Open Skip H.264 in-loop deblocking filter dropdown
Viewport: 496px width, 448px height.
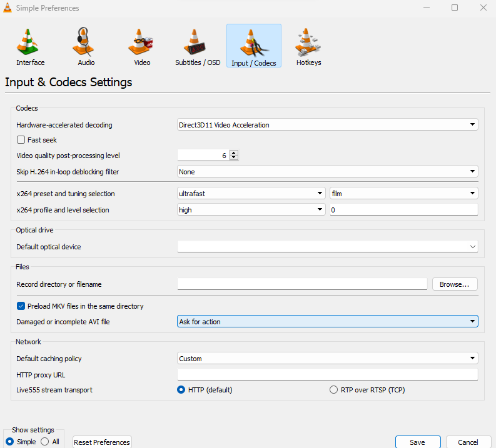pos(327,172)
